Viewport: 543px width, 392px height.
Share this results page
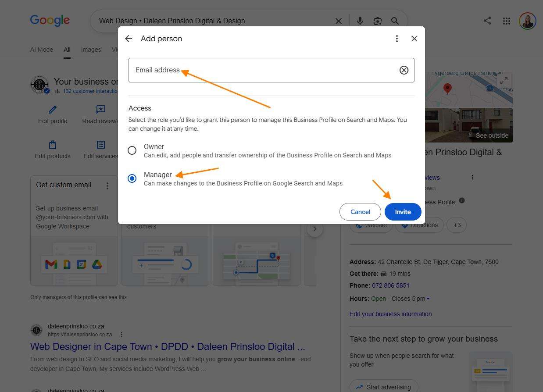[x=487, y=21]
